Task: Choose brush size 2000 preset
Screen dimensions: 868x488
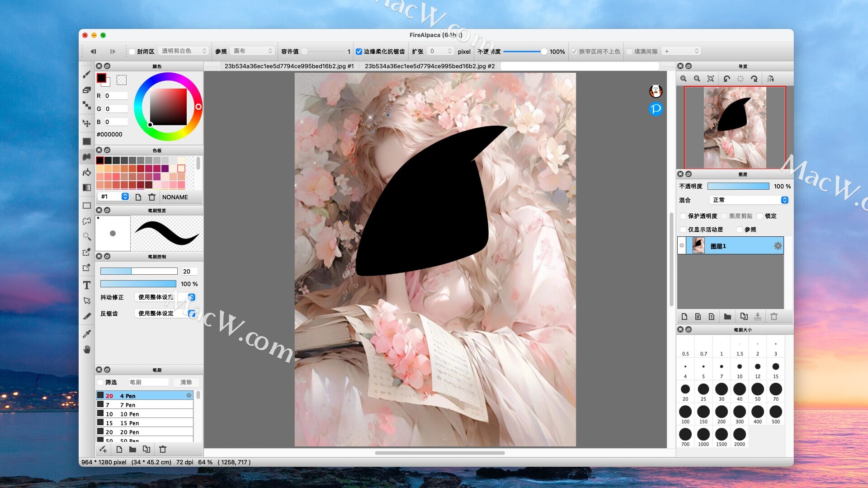Action: 740,437
